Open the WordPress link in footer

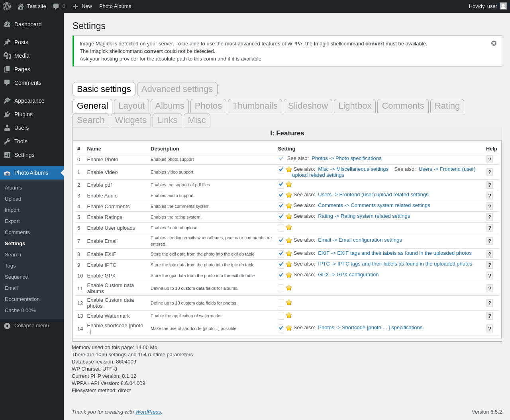pos(148,412)
